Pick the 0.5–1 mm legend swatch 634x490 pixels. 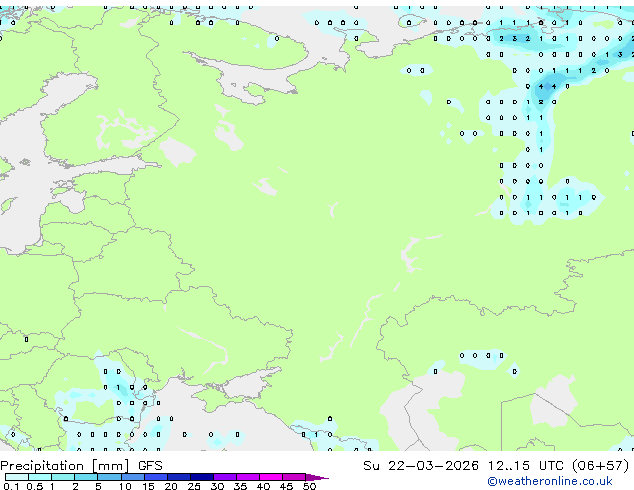coord(40,477)
